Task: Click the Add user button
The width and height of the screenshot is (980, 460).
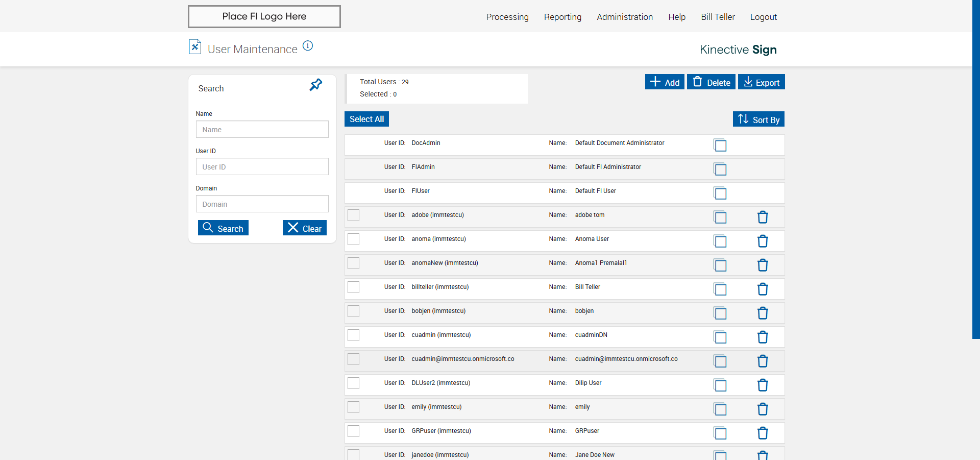Action: tap(665, 82)
